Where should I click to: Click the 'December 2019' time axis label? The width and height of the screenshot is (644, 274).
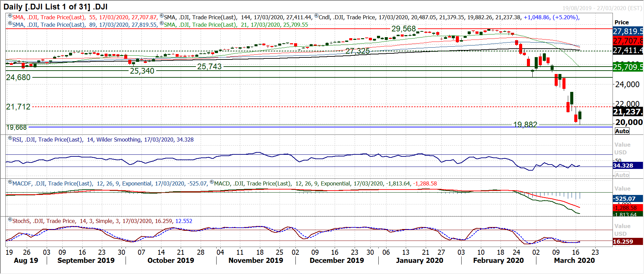tap(337, 260)
